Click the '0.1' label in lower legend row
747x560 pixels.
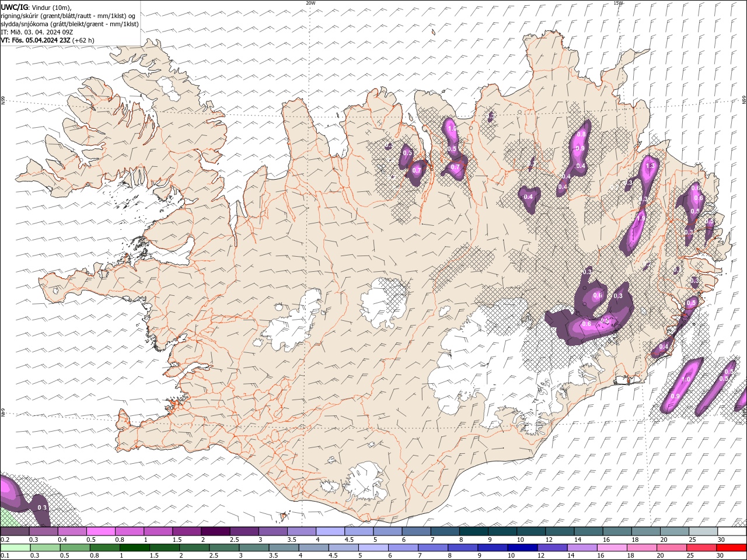tap(5, 555)
